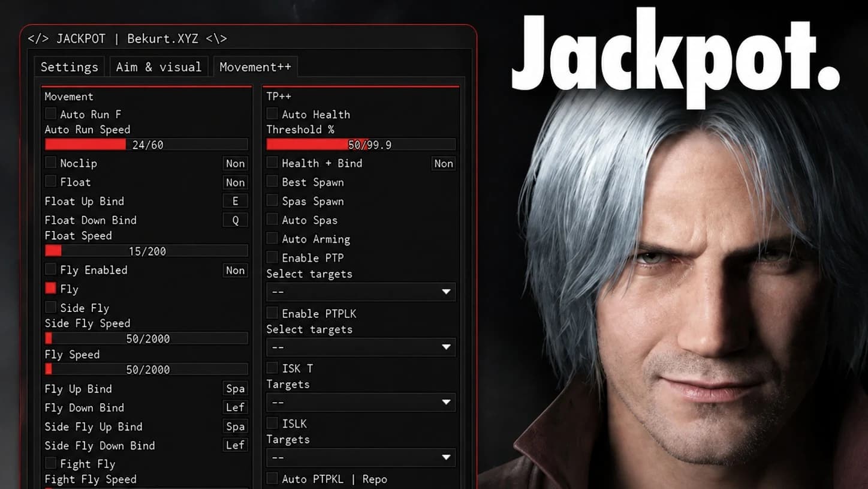The image size is (868, 489).
Task: Check the Health + Bind option
Action: (x=272, y=163)
